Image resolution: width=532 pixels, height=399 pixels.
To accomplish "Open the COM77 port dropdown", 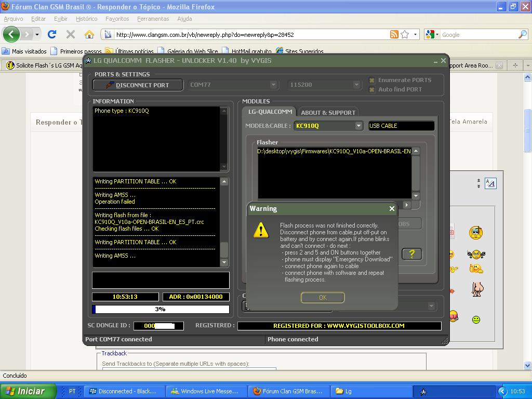I will click(x=273, y=85).
